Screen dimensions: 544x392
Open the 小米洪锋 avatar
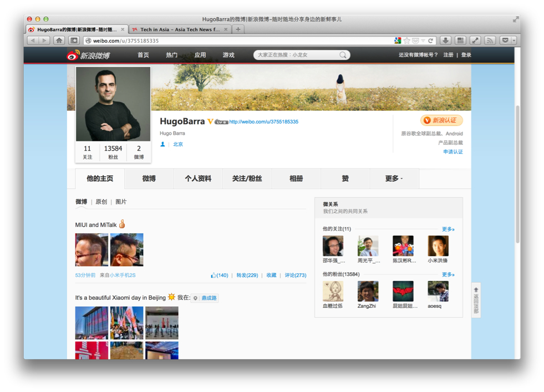438,246
